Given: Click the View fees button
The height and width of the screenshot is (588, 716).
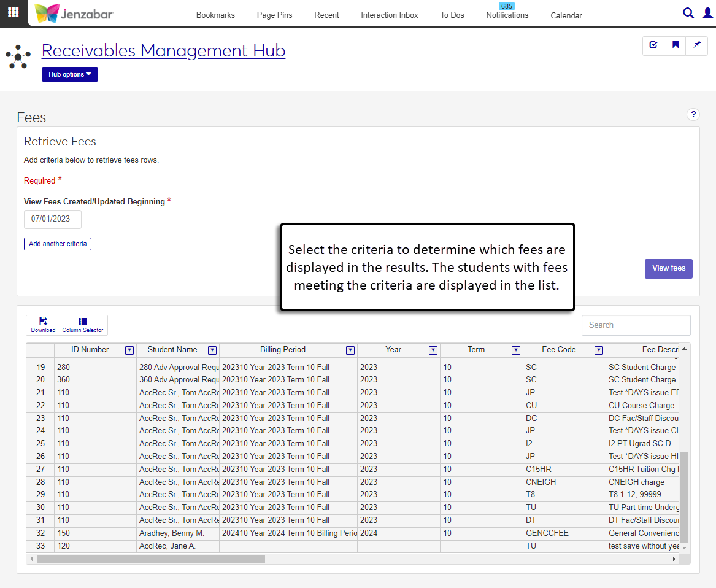Looking at the screenshot, I should [x=668, y=268].
